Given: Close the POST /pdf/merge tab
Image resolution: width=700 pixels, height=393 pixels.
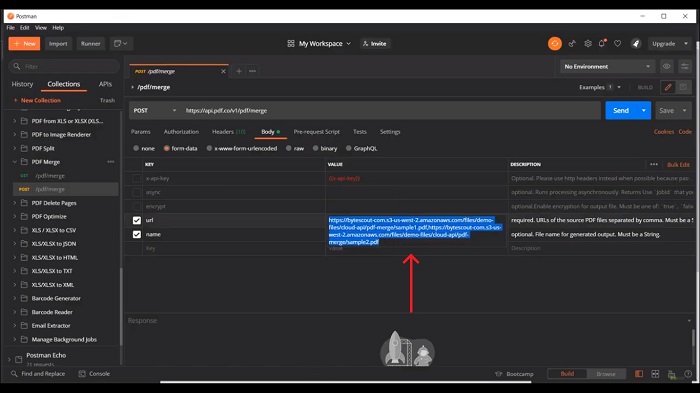Looking at the screenshot, I should click(223, 71).
